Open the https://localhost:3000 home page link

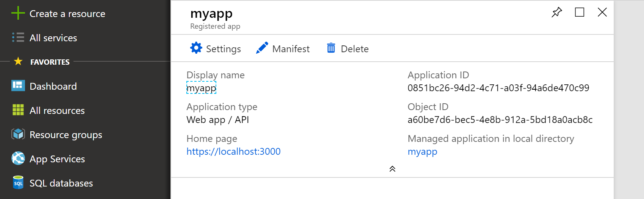click(x=233, y=151)
